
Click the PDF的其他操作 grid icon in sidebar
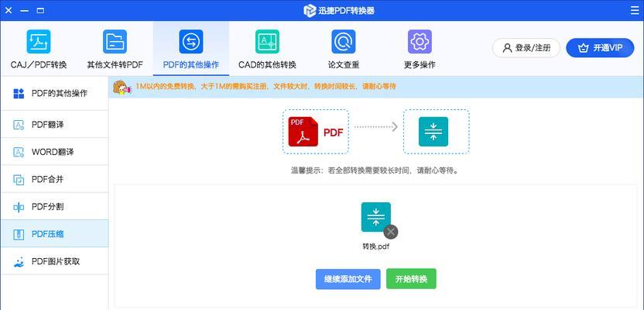[x=19, y=93]
